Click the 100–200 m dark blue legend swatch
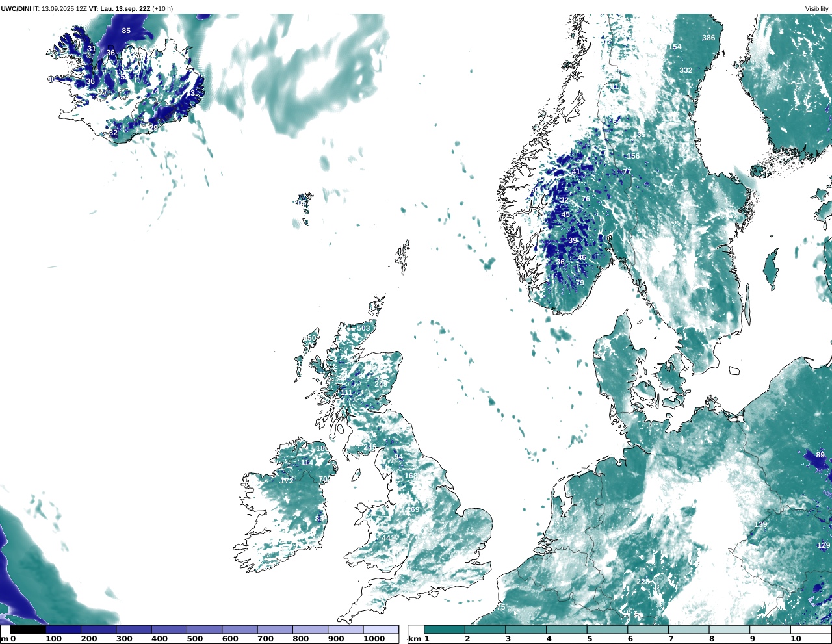This screenshot has width=832, height=644. [63, 629]
